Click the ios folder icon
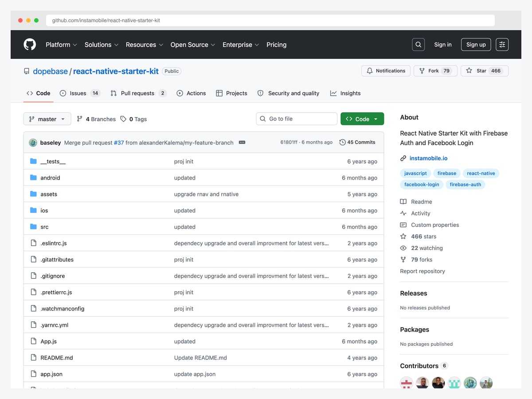Screen dimensions: 532x399 tap(33, 210)
